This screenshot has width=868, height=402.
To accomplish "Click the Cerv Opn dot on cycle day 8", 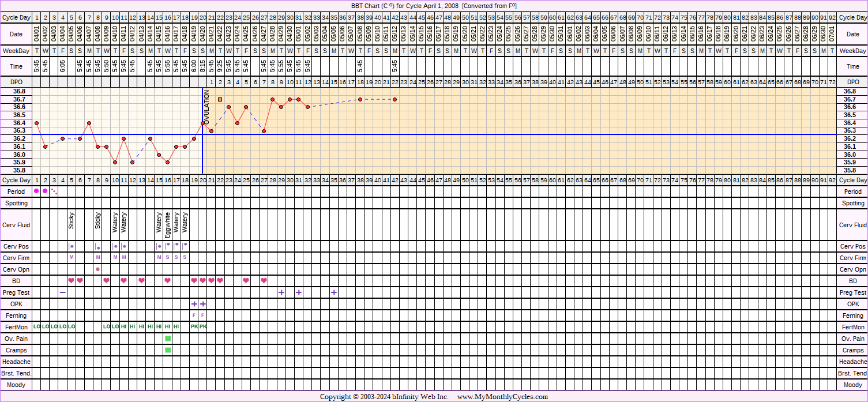I will tap(97, 269).
